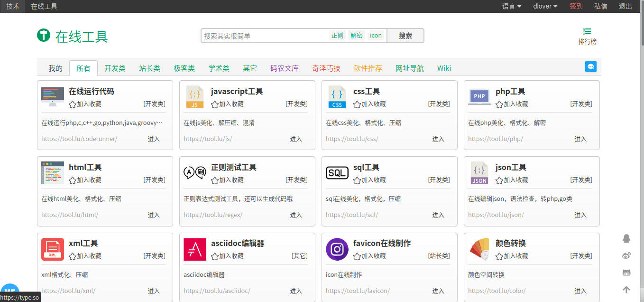Switch to the 我的 tab
The image size is (644, 302).
pos(55,68)
